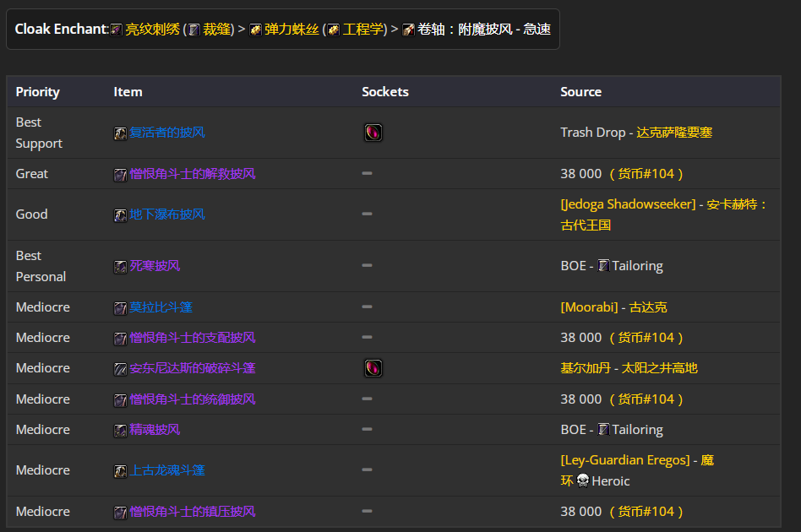
Task: Click the 安东尼达斯的破碎斗篷 item icon
Action: [120, 369]
